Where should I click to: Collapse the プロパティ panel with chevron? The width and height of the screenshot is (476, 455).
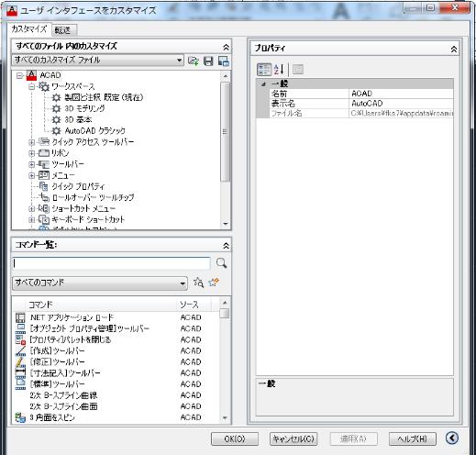(454, 49)
